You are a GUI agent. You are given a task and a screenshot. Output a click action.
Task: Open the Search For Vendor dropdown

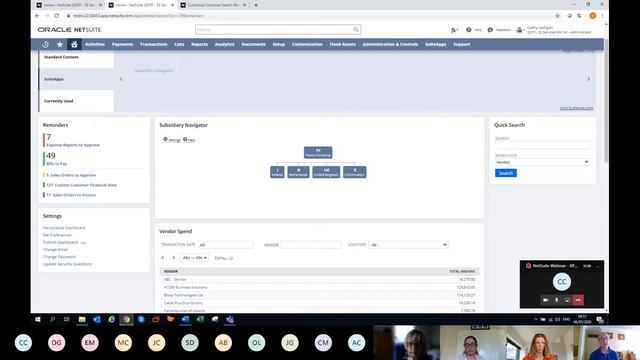tap(542, 162)
